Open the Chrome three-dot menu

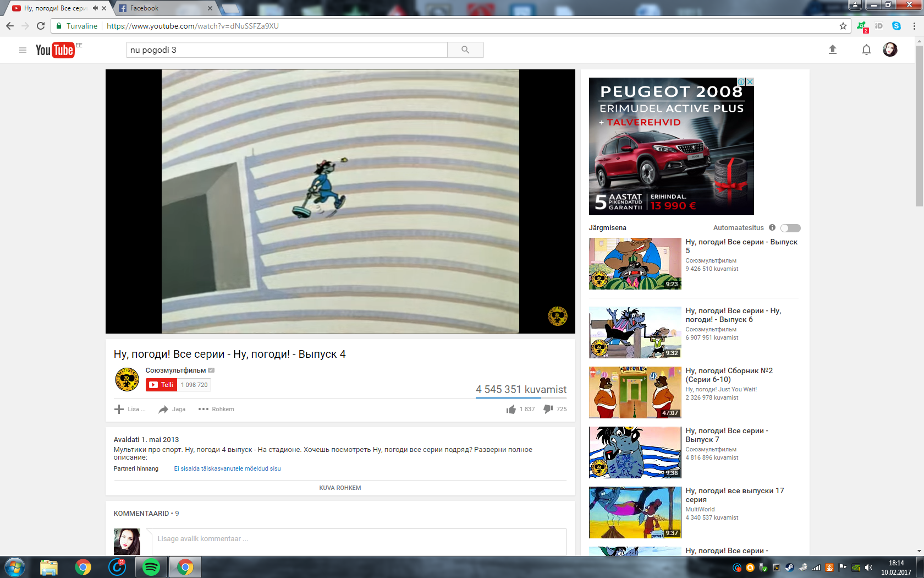[x=914, y=26]
